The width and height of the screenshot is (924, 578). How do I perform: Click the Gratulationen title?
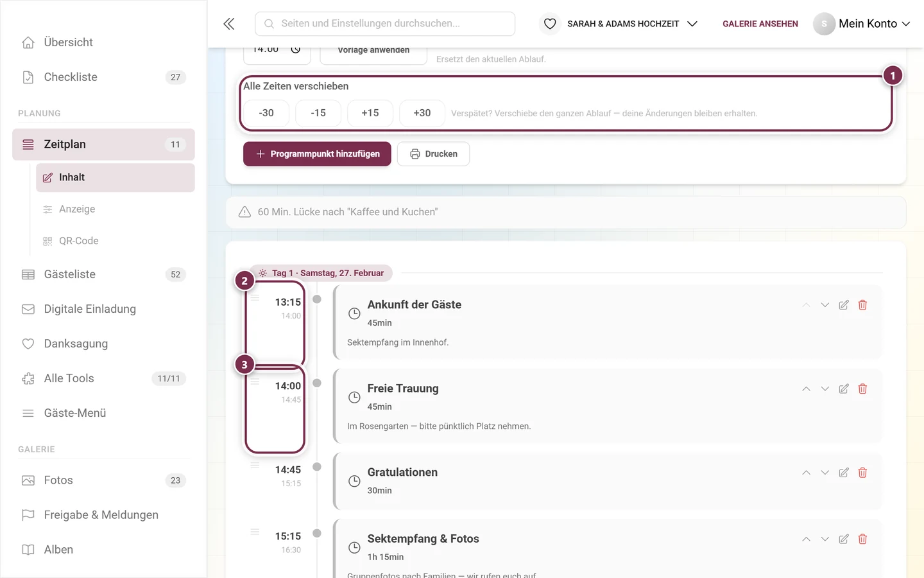[402, 473]
